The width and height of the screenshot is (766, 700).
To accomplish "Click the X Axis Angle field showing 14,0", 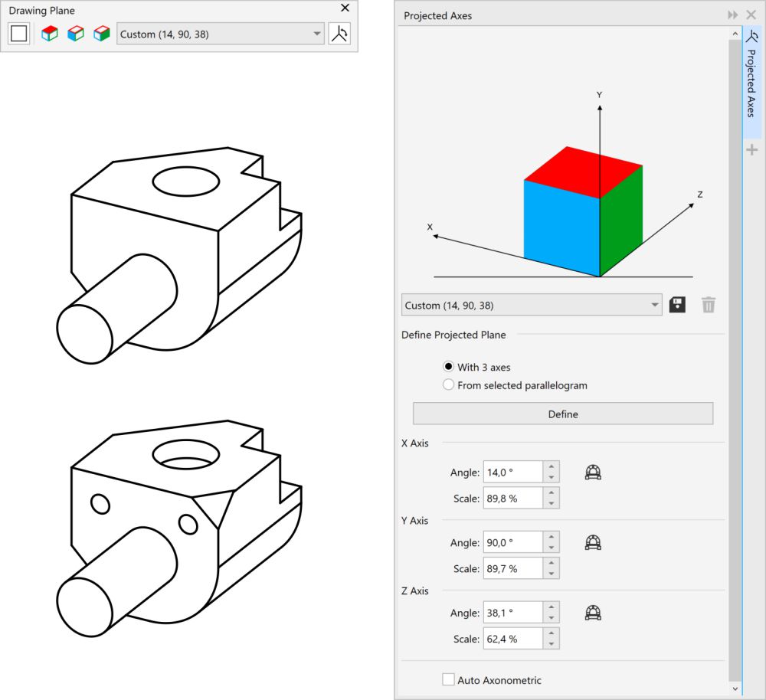I will (513, 473).
